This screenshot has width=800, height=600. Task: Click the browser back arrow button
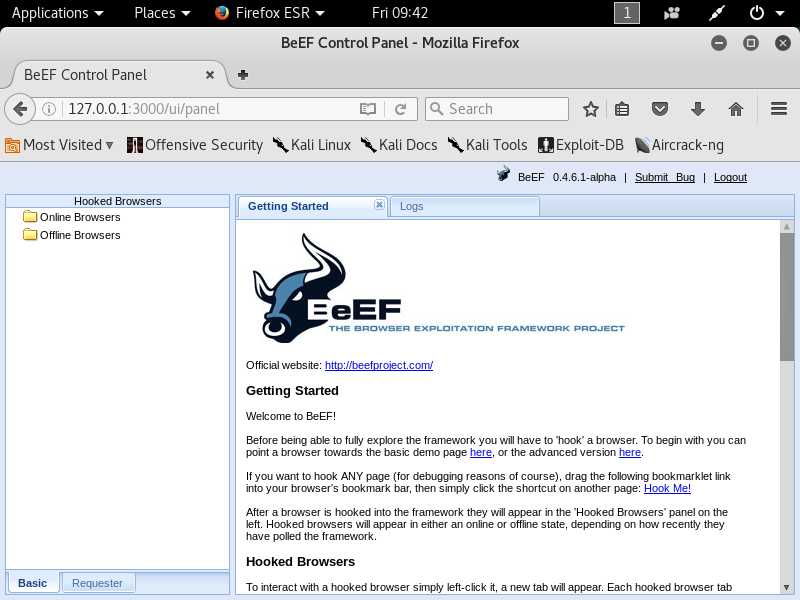(x=20, y=109)
